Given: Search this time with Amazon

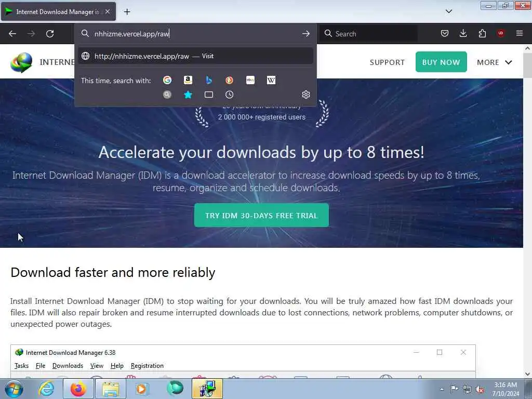Looking at the screenshot, I should point(188,80).
